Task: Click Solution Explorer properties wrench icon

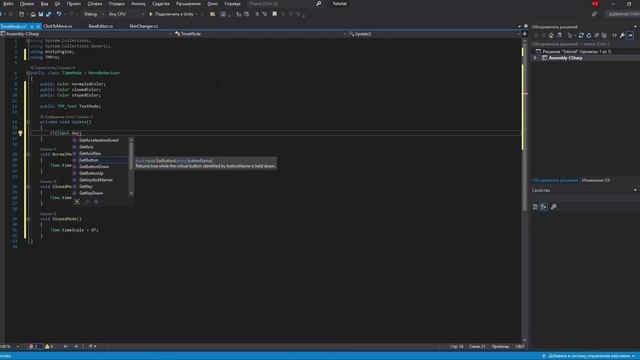Action: coord(622,36)
